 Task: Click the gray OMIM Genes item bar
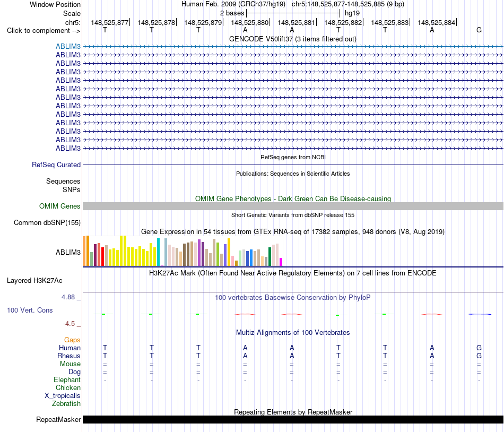pyautogui.click(x=293, y=206)
